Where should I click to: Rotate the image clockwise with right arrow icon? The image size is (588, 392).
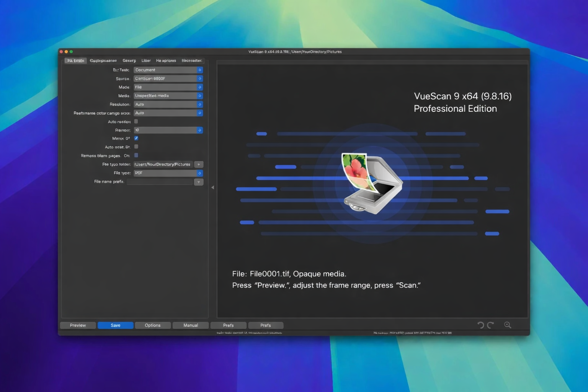[x=490, y=325]
